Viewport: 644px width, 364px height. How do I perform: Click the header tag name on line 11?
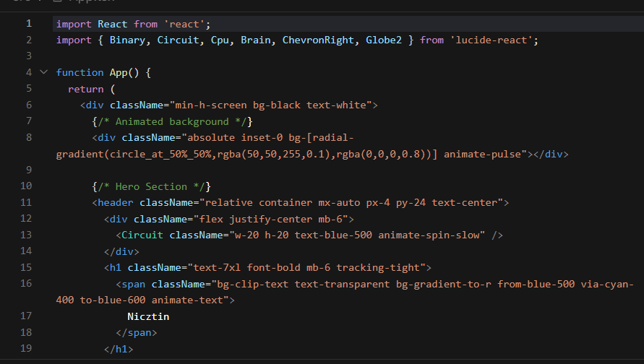tap(116, 203)
